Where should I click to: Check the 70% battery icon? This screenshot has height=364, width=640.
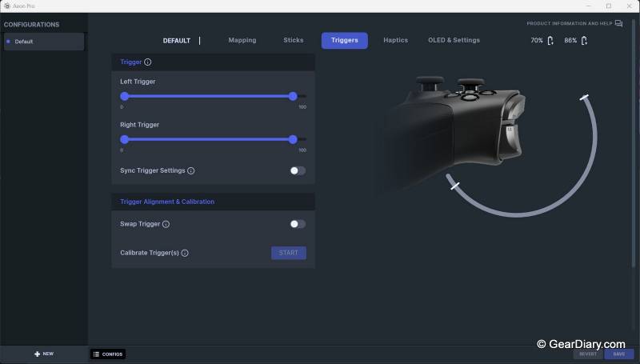tap(550, 40)
